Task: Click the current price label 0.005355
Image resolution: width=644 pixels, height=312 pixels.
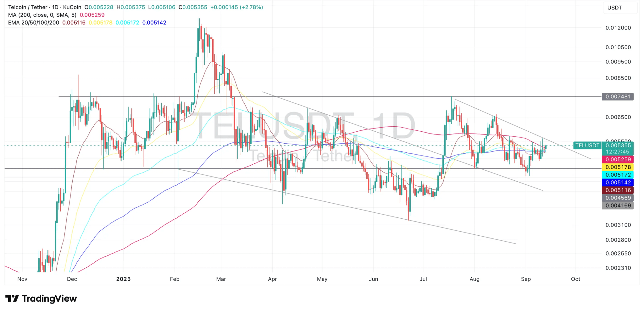Action: click(x=618, y=145)
